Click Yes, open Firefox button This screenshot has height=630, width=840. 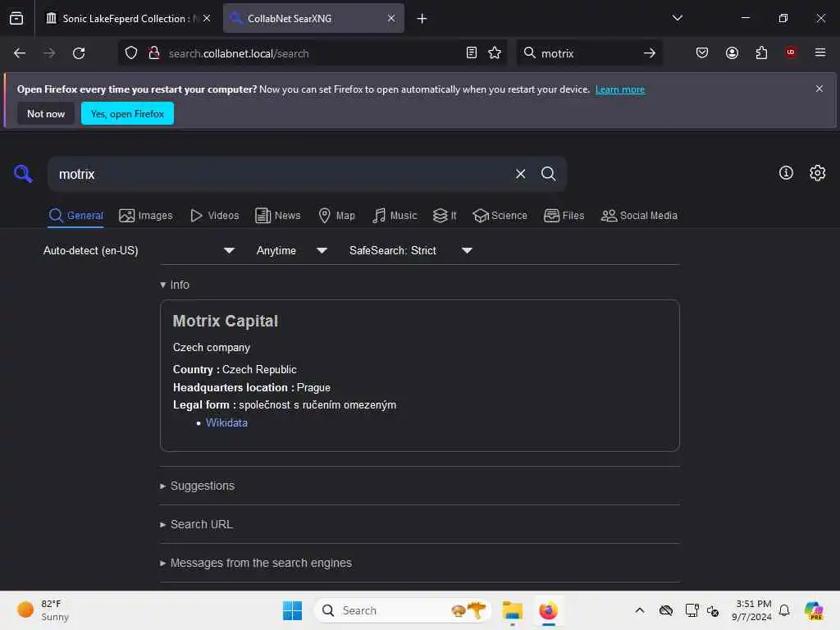(x=127, y=113)
